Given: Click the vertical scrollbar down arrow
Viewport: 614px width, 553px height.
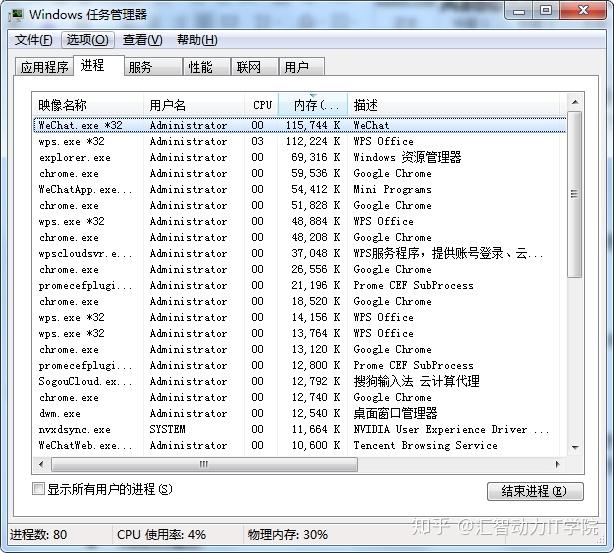Looking at the screenshot, I should pyautogui.click(x=575, y=447).
